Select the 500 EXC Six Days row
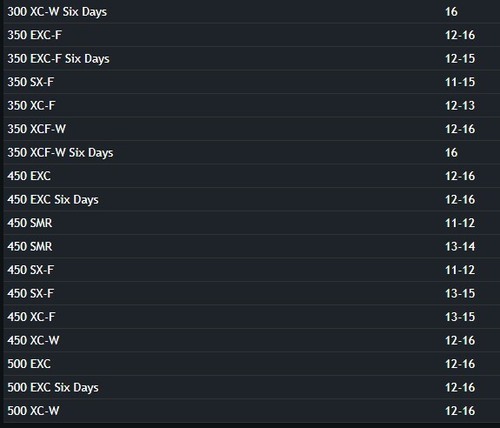The image size is (500, 428). [x=252, y=387]
